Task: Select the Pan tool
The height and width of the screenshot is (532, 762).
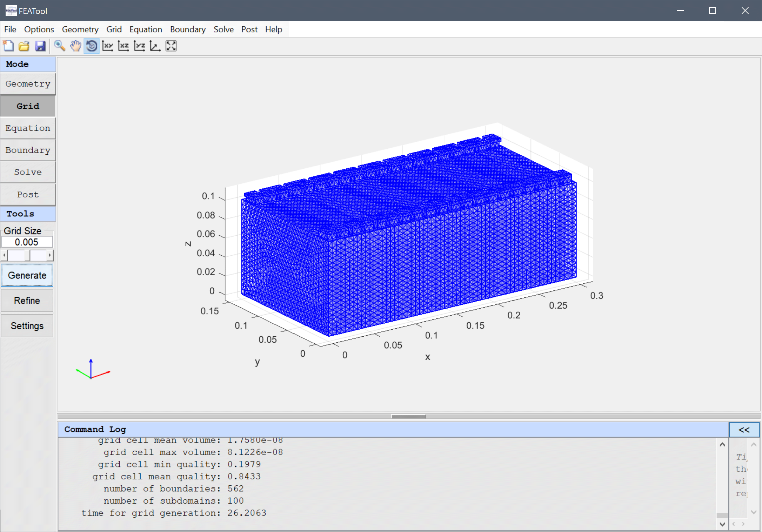Action: pos(75,46)
